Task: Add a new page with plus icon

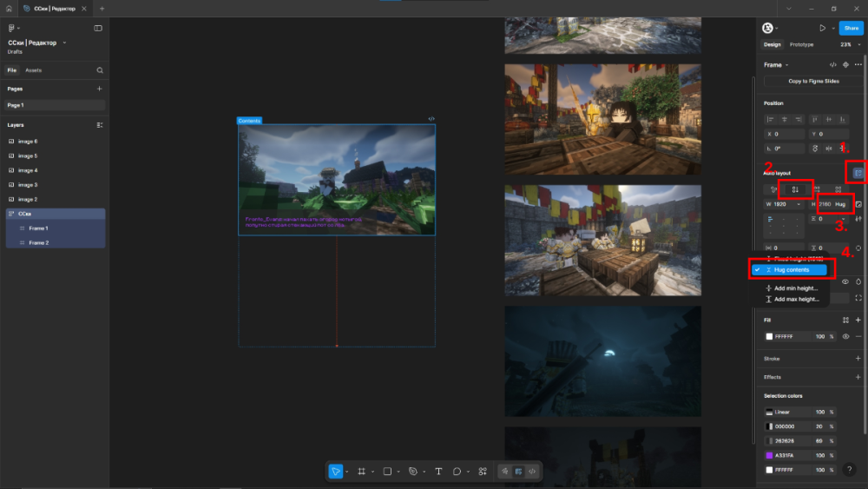Action: tap(99, 89)
